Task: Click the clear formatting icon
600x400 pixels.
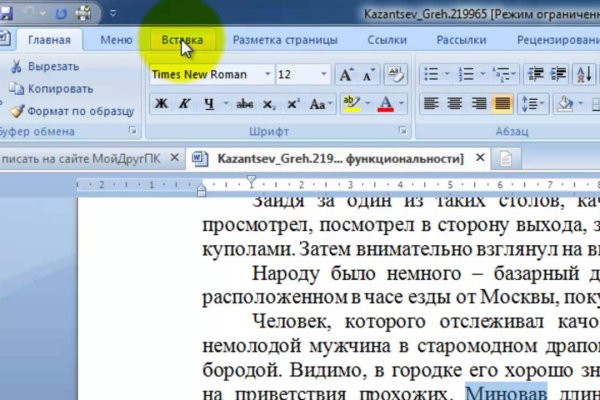Action: click(x=394, y=75)
